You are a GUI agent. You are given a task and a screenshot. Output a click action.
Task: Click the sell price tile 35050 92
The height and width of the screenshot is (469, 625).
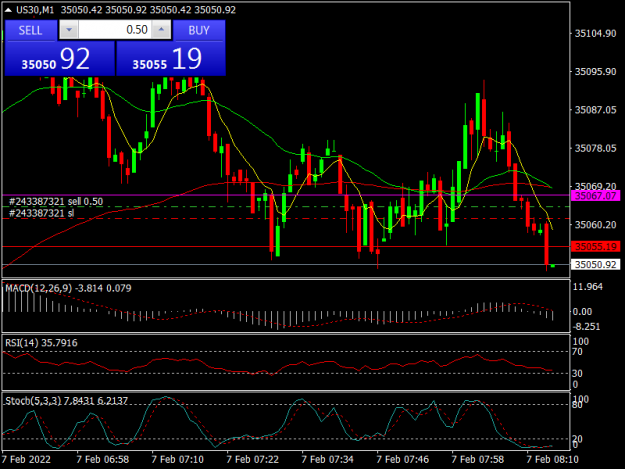(x=59, y=59)
